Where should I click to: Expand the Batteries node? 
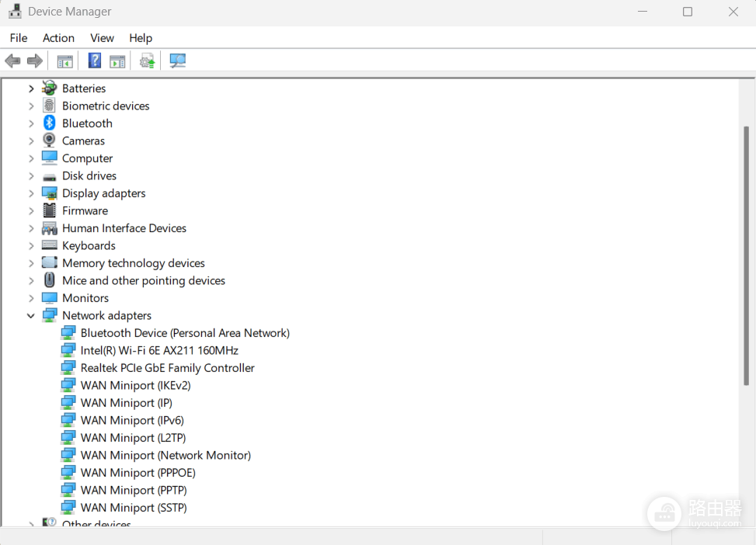(31, 89)
